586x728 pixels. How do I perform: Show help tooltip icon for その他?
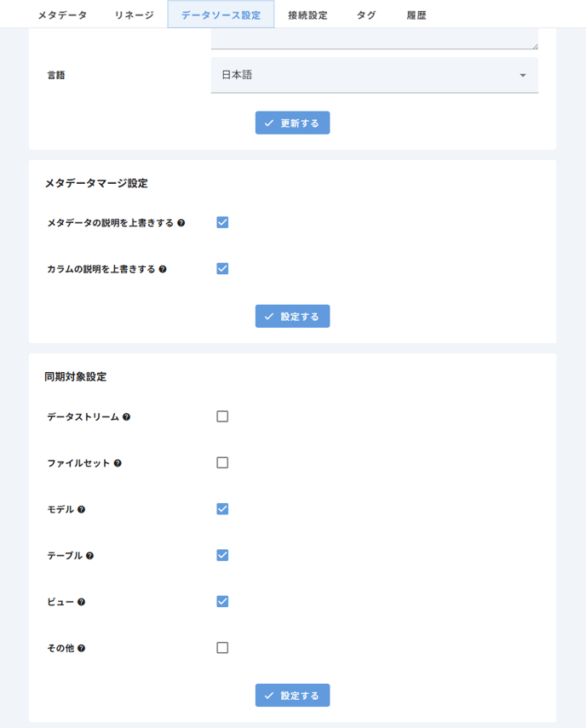coord(81,648)
